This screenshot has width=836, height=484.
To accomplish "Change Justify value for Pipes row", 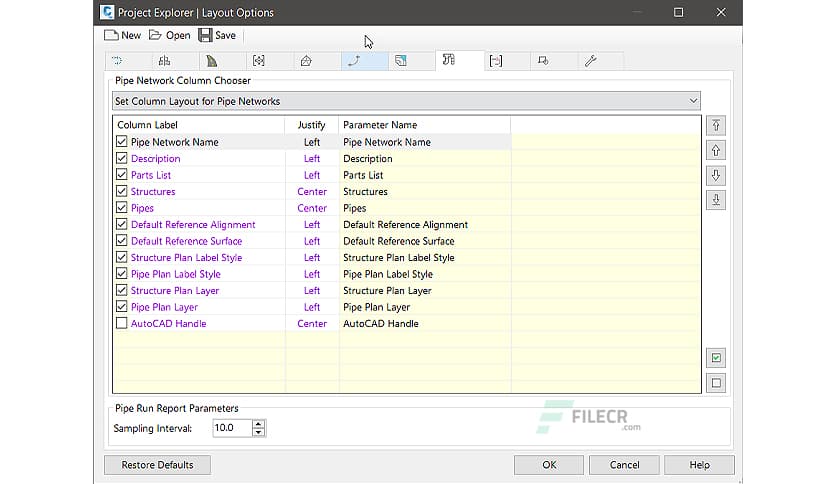I will coord(312,208).
